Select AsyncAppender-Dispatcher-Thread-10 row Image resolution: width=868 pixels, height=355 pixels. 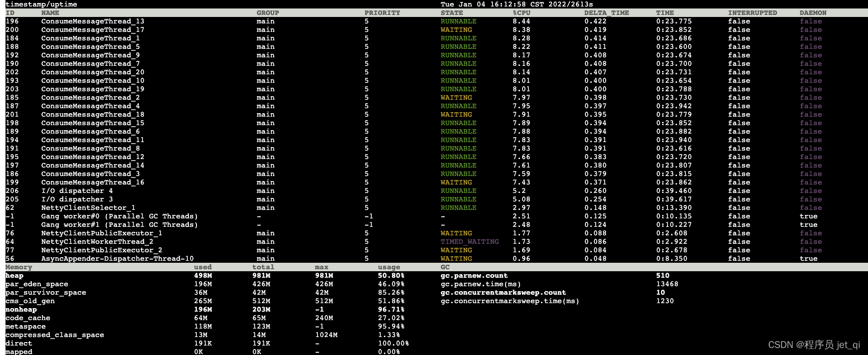click(x=117, y=259)
